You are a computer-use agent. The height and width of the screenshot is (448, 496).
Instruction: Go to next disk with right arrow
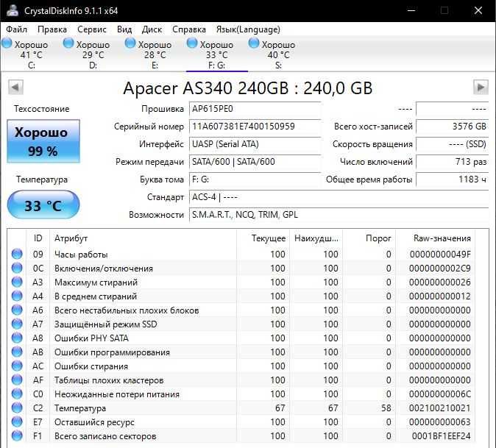coord(481,87)
